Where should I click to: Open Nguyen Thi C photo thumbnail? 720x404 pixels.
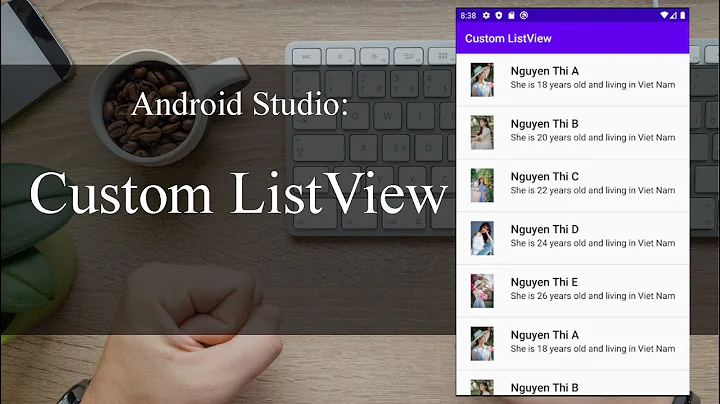coord(482,185)
